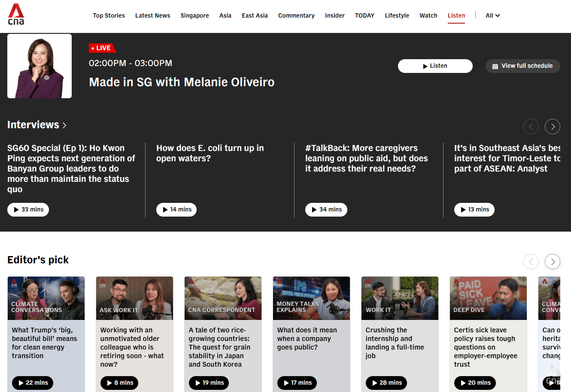Viewport: 571px width, 392px height.
Task: Expand the All dropdown menu
Action: (x=493, y=15)
